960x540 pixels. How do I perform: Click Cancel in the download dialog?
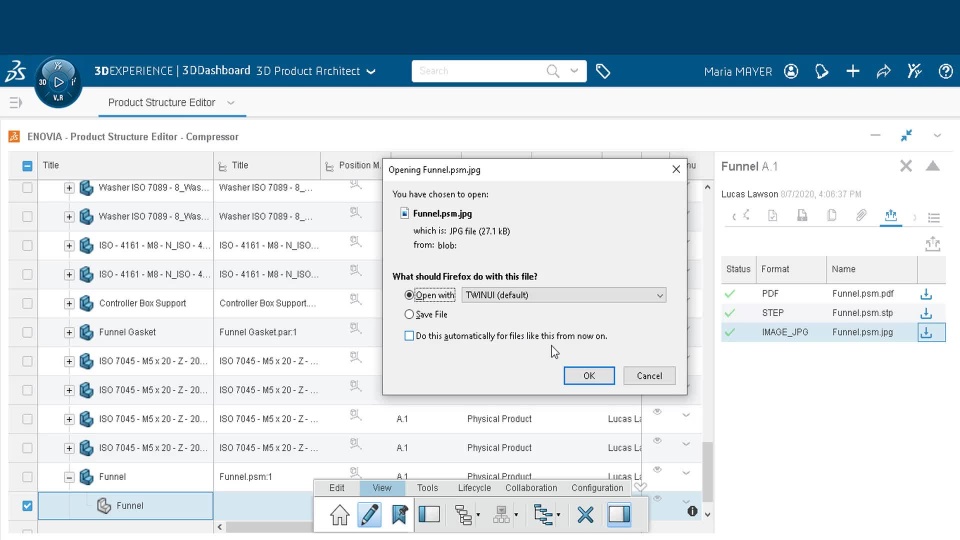(x=649, y=376)
